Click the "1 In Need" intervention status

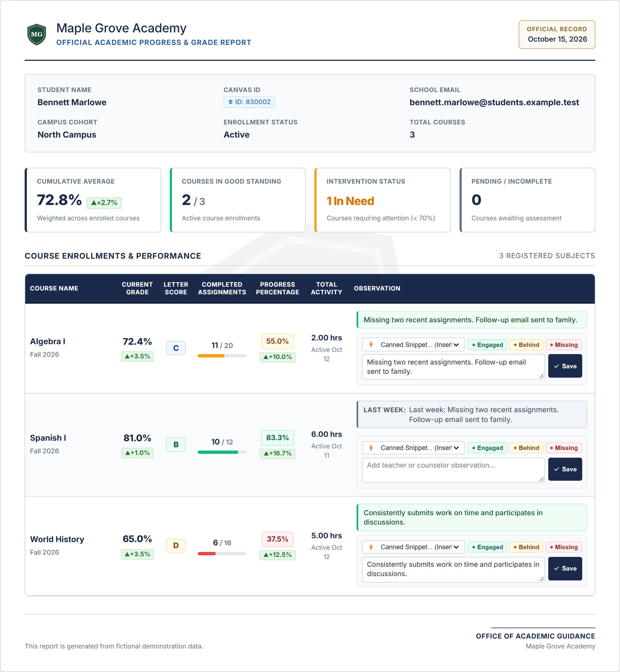click(350, 201)
